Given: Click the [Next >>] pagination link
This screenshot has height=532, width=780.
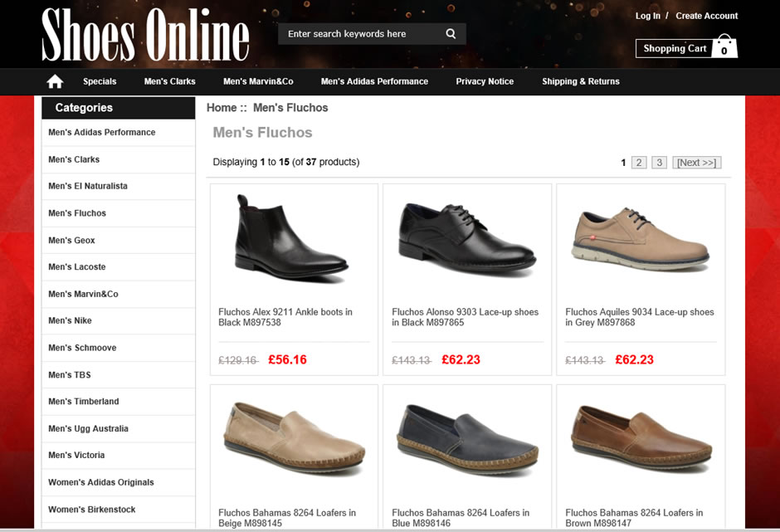Looking at the screenshot, I should coord(696,163).
